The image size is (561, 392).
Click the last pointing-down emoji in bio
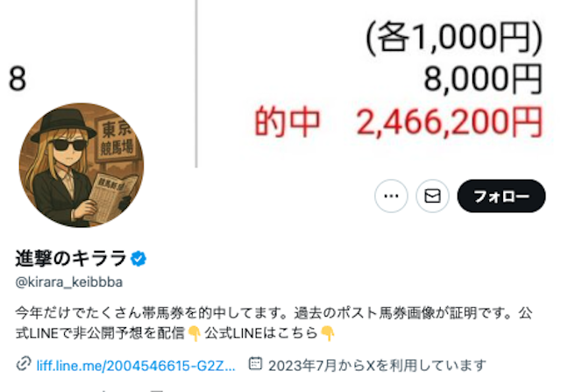coord(328,333)
